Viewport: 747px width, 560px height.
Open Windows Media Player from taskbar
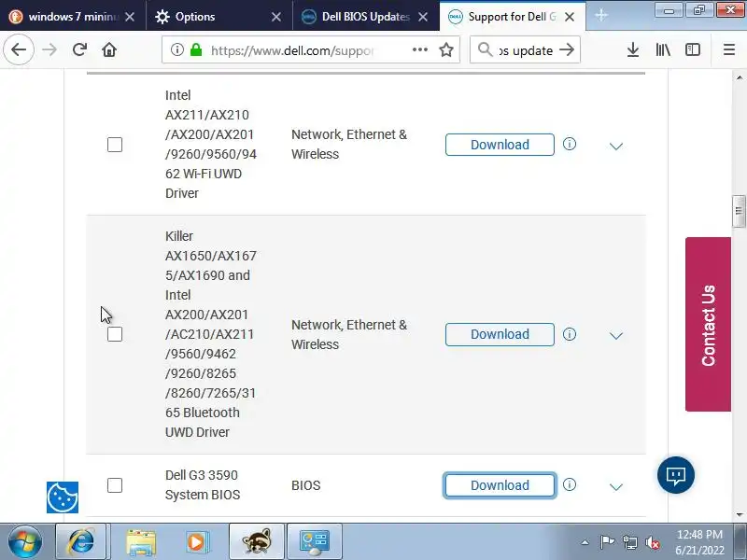196,542
